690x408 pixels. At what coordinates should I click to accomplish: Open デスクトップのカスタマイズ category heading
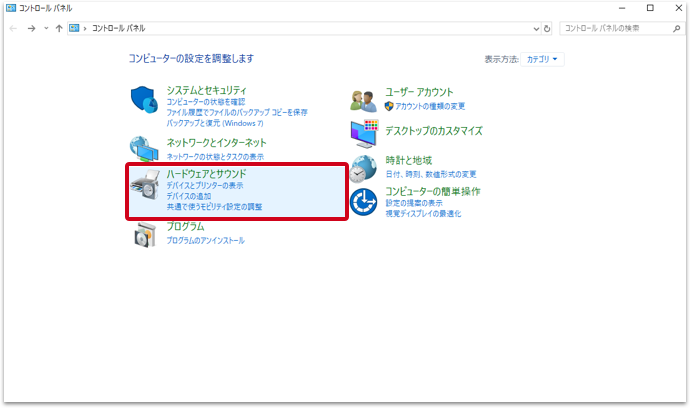click(434, 131)
